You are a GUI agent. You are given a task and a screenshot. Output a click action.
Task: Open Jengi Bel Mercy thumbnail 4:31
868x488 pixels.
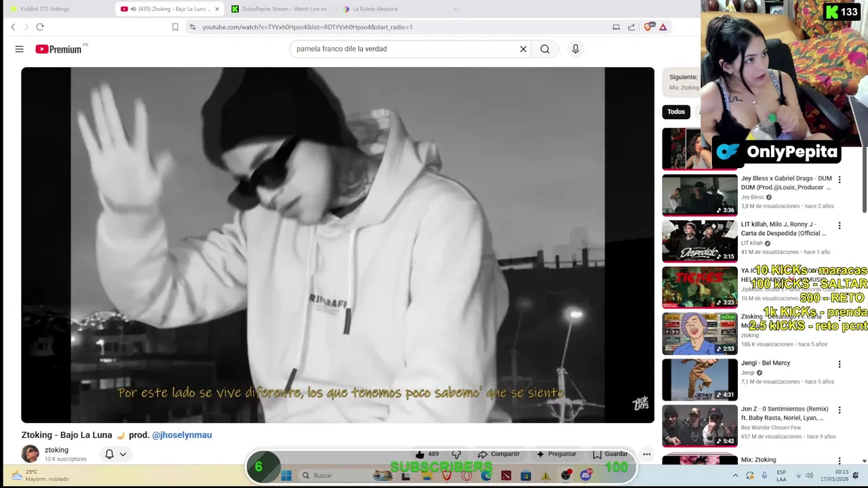click(699, 380)
